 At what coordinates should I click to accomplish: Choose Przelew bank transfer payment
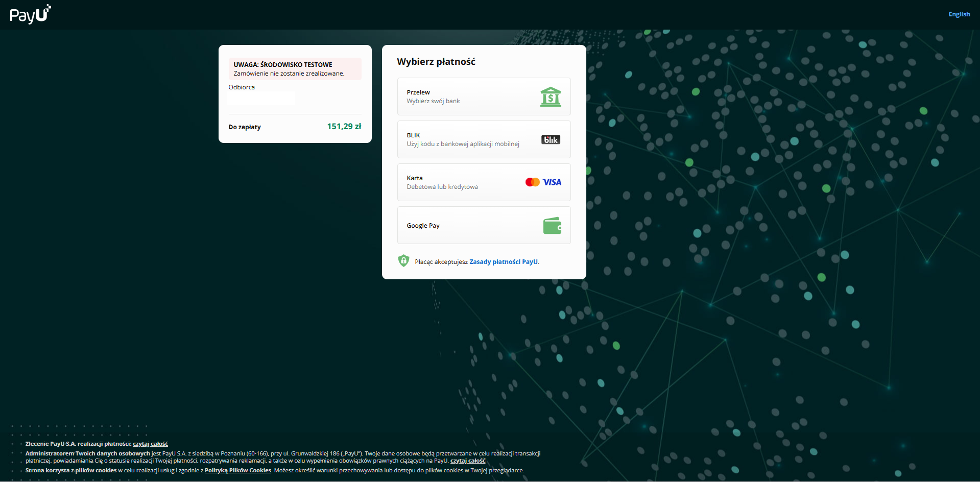(x=484, y=97)
